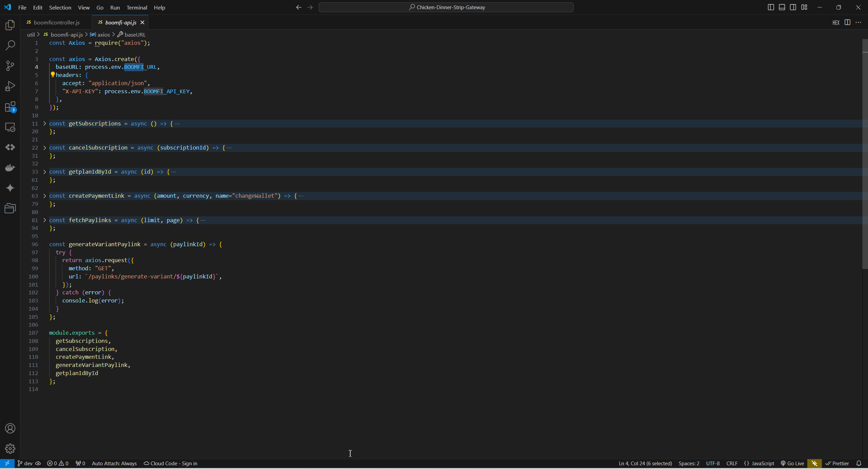Switch to the boomficontroller.js tab
This screenshot has width=868, height=469.
(56, 22)
